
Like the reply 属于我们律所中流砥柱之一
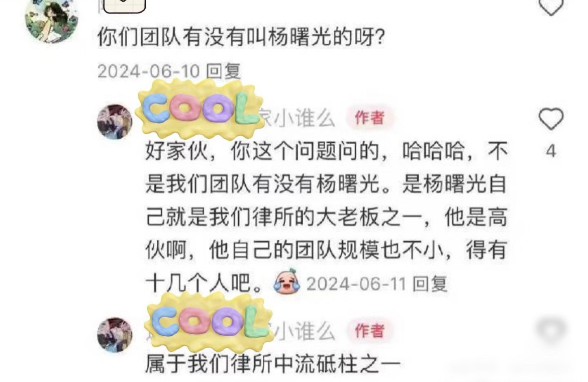click(x=551, y=330)
